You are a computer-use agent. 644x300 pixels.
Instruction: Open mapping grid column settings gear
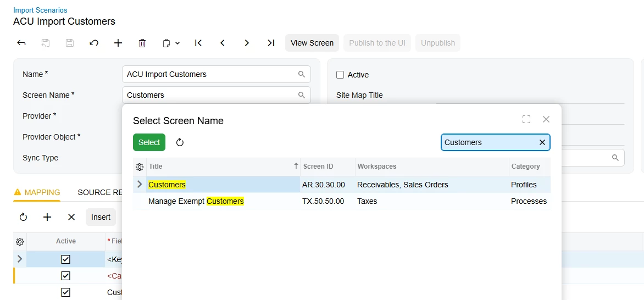pyautogui.click(x=20, y=241)
